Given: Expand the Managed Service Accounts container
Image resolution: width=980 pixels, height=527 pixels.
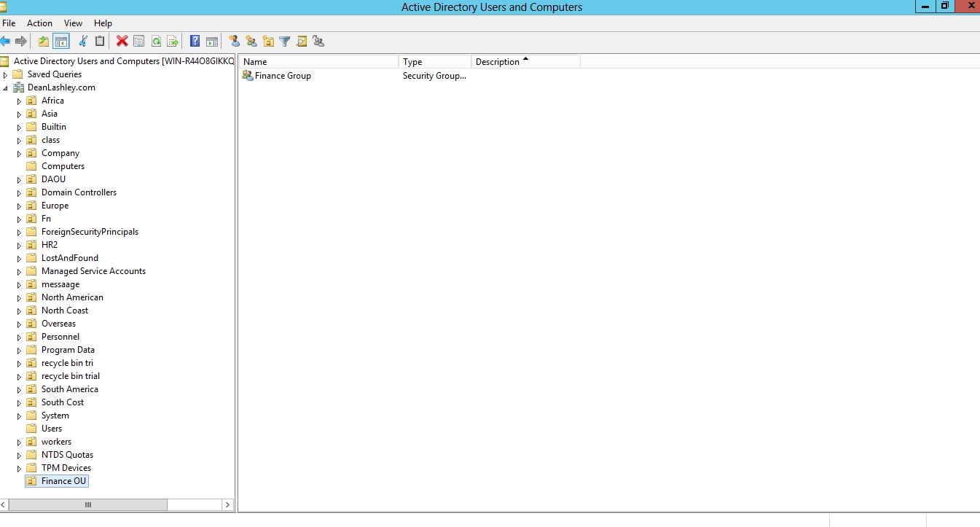Looking at the screenshot, I should (20, 271).
